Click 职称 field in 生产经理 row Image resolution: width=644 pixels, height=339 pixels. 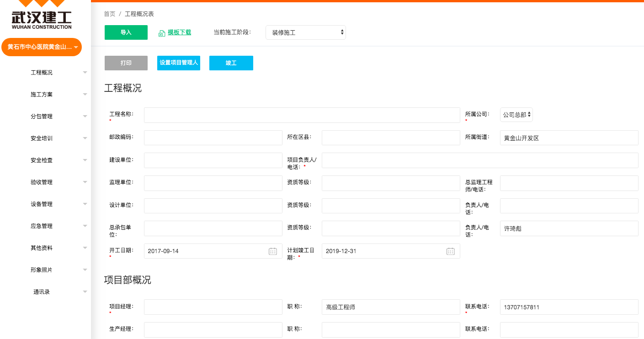(x=391, y=330)
